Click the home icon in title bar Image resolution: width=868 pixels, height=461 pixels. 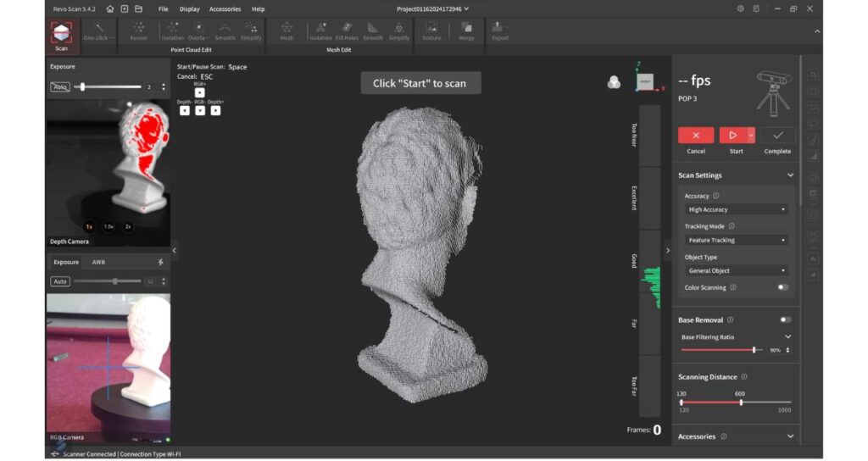tap(110, 8)
